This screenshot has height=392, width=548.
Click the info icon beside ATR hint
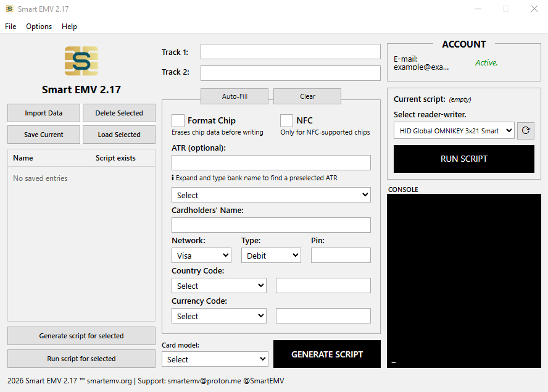pyautogui.click(x=173, y=178)
